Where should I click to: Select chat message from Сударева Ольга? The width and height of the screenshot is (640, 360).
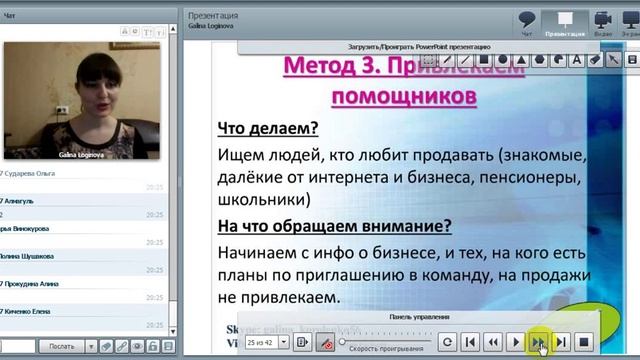pos(83,179)
